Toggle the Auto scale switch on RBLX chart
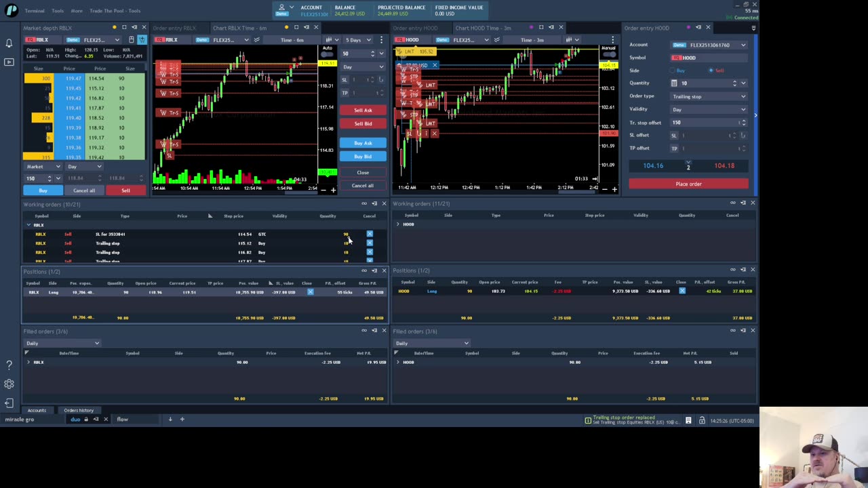The width and height of the screenshot is (868, 488). pyautogui.click(x=328, y=54)
